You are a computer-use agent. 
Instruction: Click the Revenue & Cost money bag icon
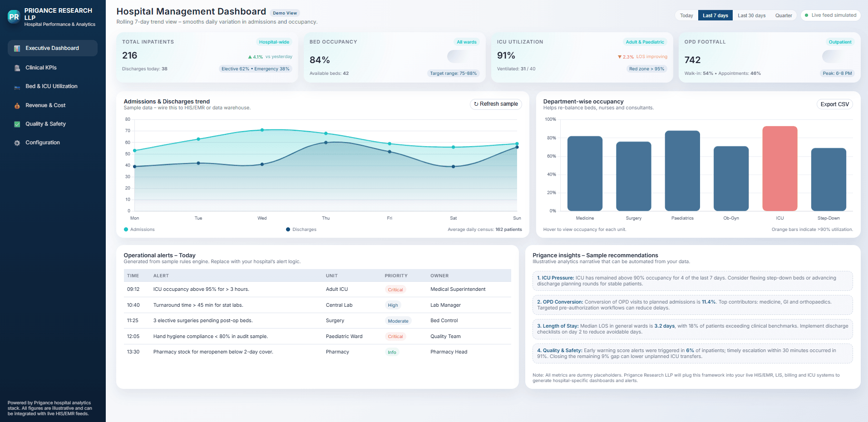pyautogui.click(x=17, y=105)
